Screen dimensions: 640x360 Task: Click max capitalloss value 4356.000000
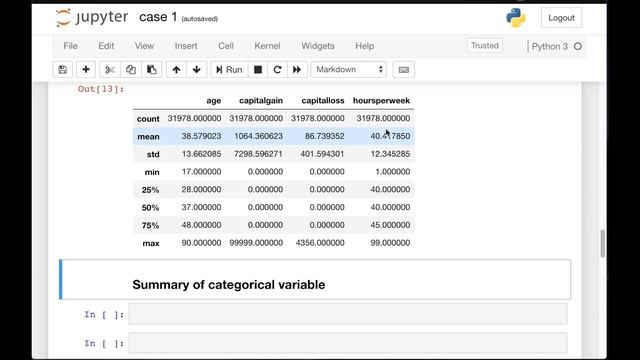pos(320,243)
